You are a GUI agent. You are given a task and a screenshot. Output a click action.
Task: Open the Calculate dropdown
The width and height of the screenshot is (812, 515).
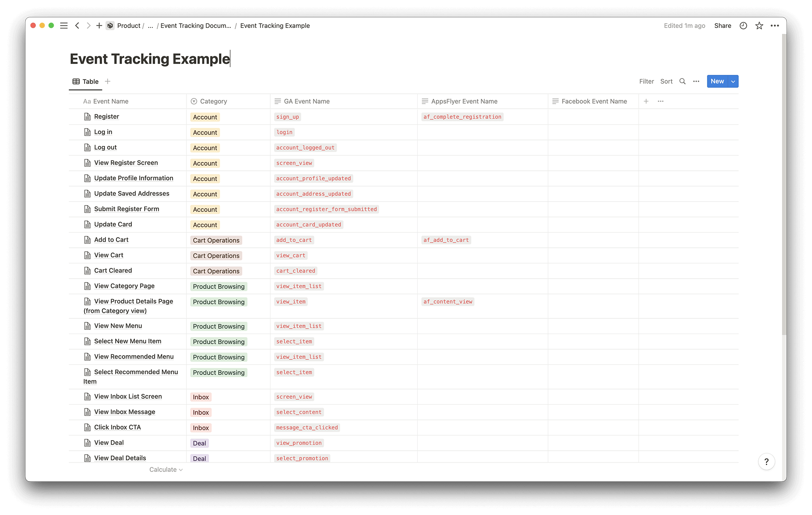[x=166, y=469]
